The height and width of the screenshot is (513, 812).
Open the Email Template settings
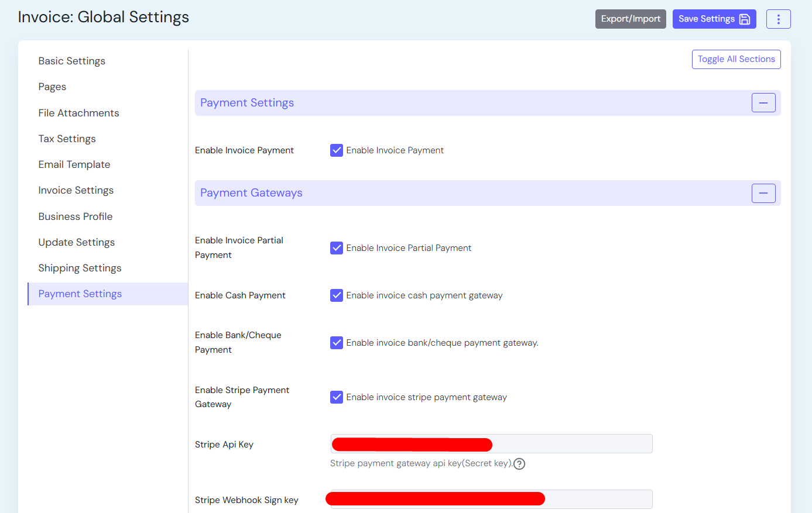point(74,164)
